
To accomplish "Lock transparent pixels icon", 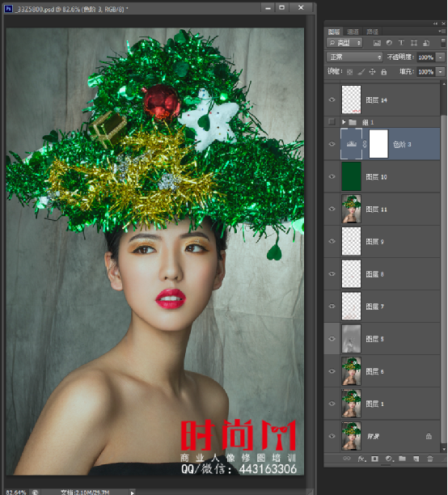I will (349, 72).
